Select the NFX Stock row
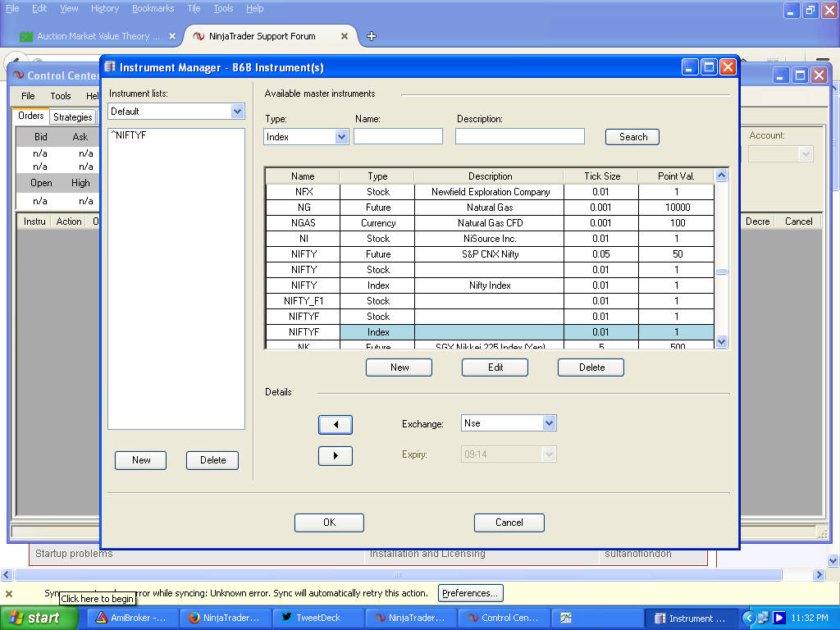Image resolution: width=840 pixels, height=630 pixels. tap(490, 192)
